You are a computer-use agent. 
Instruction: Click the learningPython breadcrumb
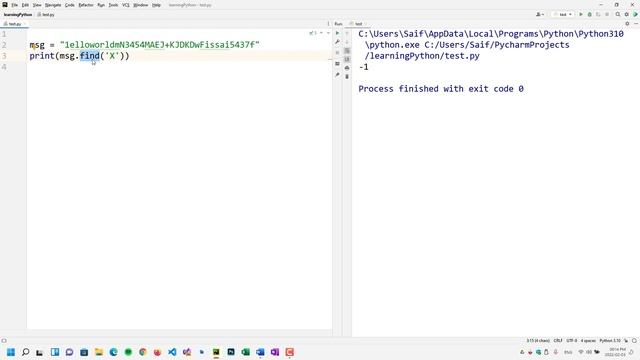coord(18,14)
